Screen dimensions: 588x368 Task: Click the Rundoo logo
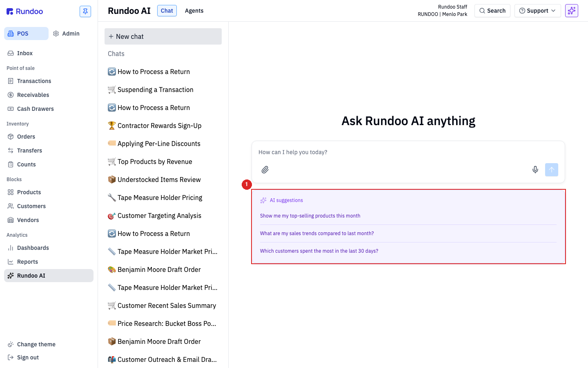point(25,11)
